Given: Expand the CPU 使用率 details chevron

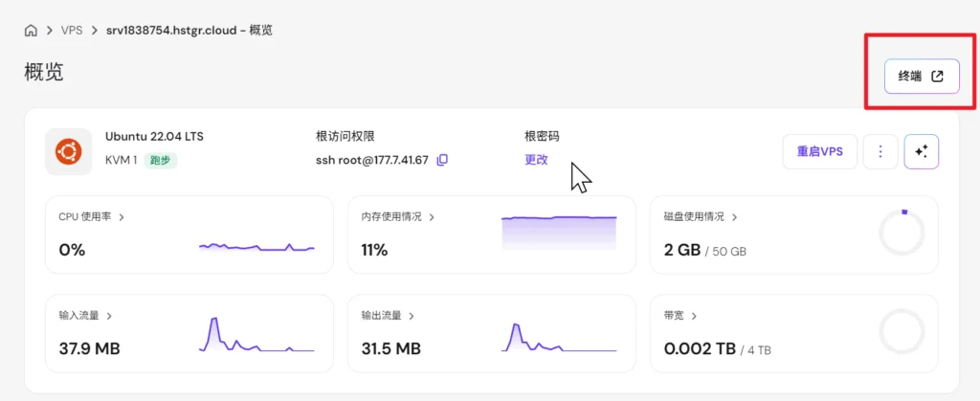Looking at the screenshot, I should coord(122,217).
